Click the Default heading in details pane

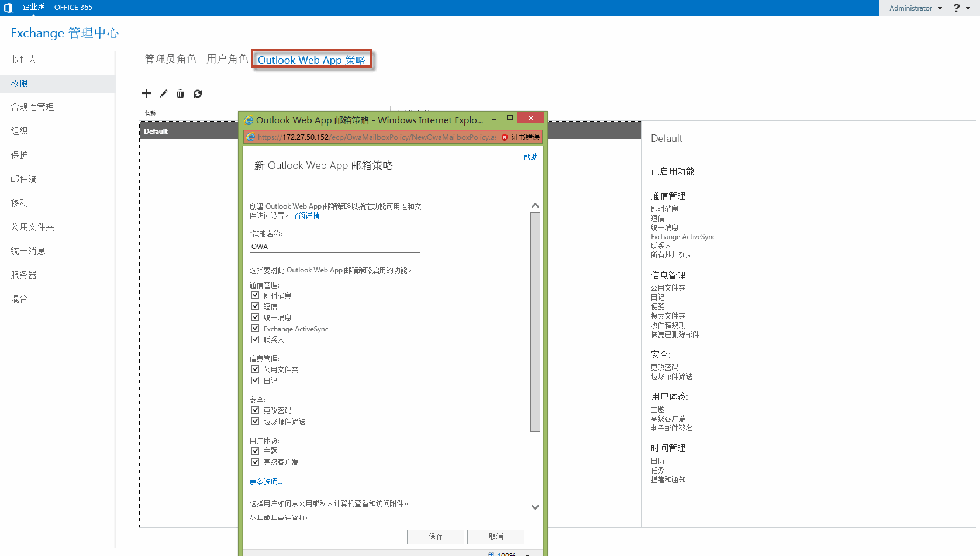pos(667,139)
